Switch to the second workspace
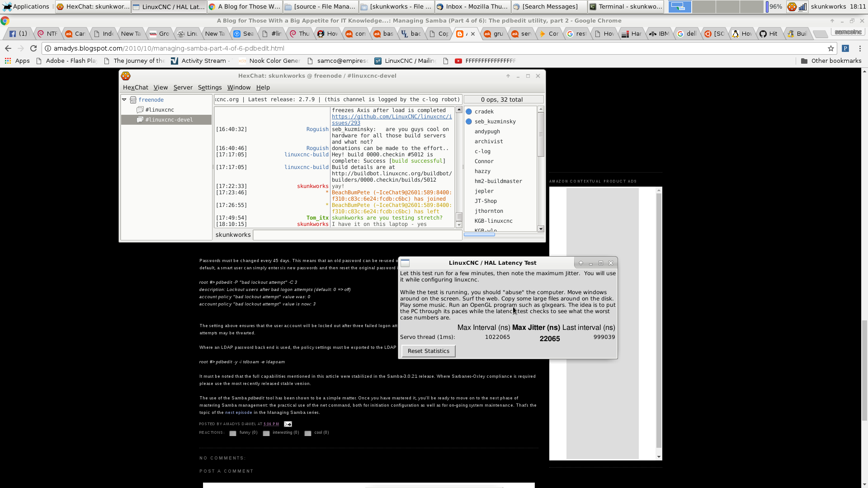Screen dimensions: 868x488 coord(703,6)
